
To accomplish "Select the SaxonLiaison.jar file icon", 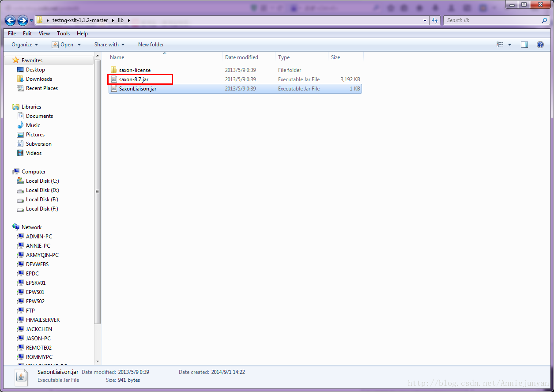I will [x=113, y=88].
